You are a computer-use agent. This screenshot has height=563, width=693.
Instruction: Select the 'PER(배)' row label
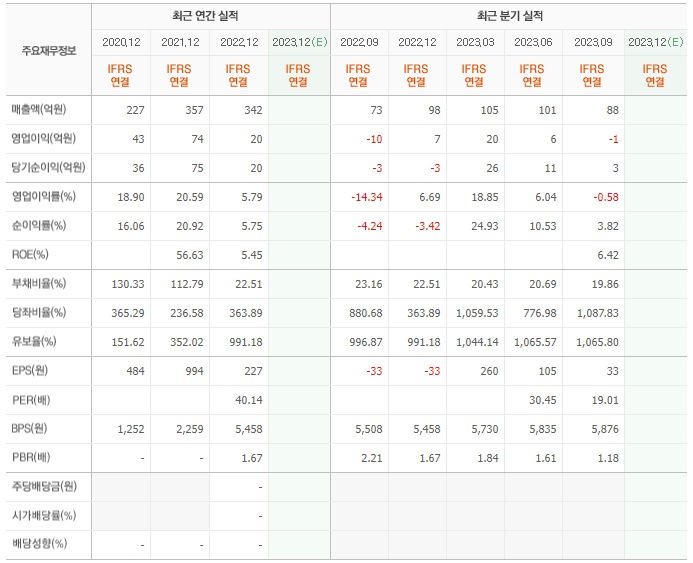click(x=31, y=400)
